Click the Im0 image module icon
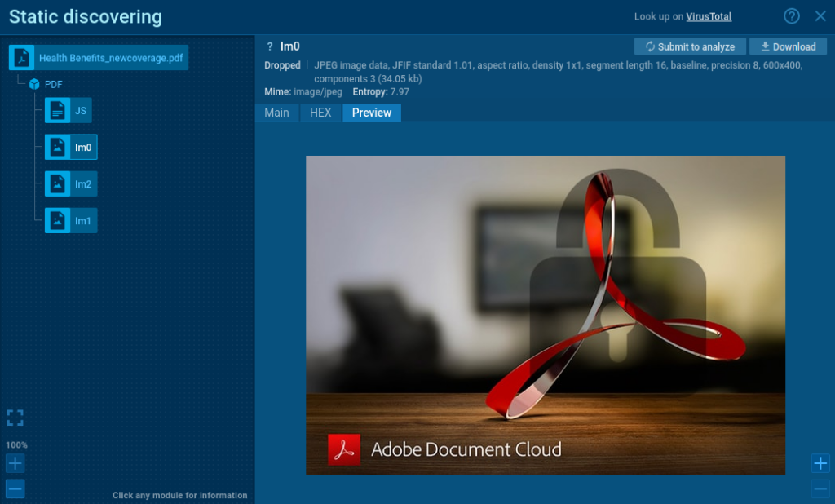The height and width of the screenshot is (504, 835). (57, 148)
